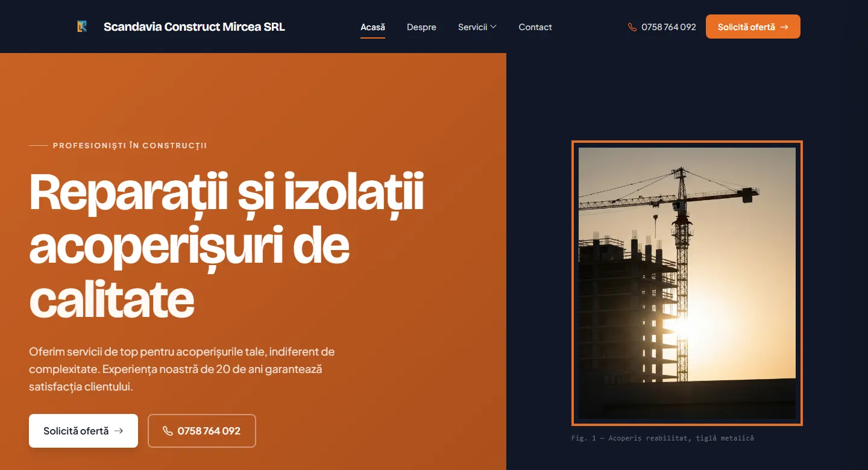868x470 pixels.
Task: Click the arrow icon in the white offer button
Action: tap(119, 431)
